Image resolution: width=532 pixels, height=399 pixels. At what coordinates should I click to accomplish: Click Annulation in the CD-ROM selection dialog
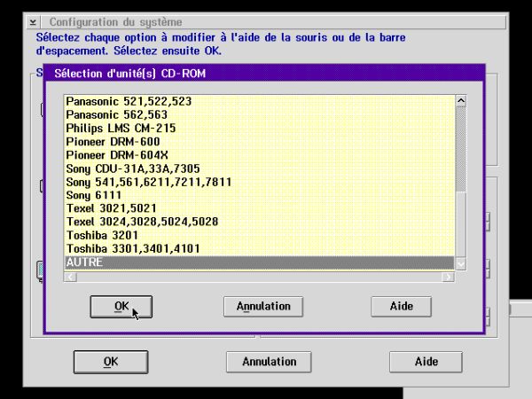pos(263,307)
